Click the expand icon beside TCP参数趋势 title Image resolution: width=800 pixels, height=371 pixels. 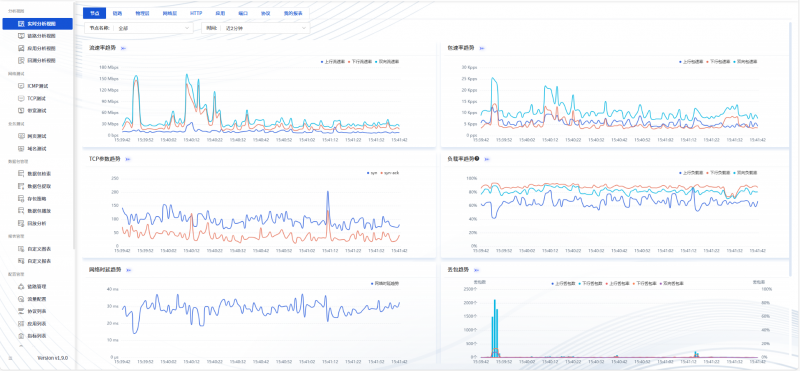(x=129, y=159)
